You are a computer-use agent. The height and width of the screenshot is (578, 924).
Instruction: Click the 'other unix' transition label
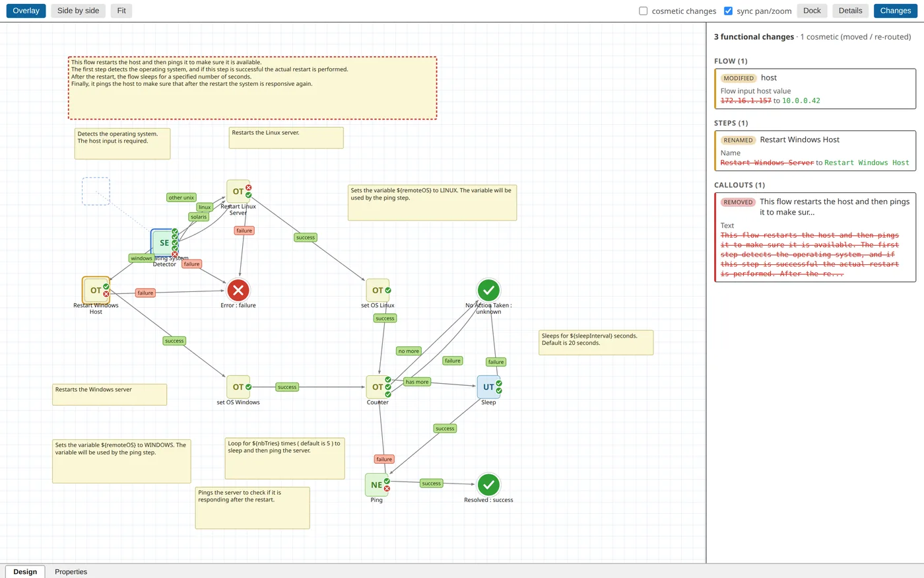[x=181, y=198]
